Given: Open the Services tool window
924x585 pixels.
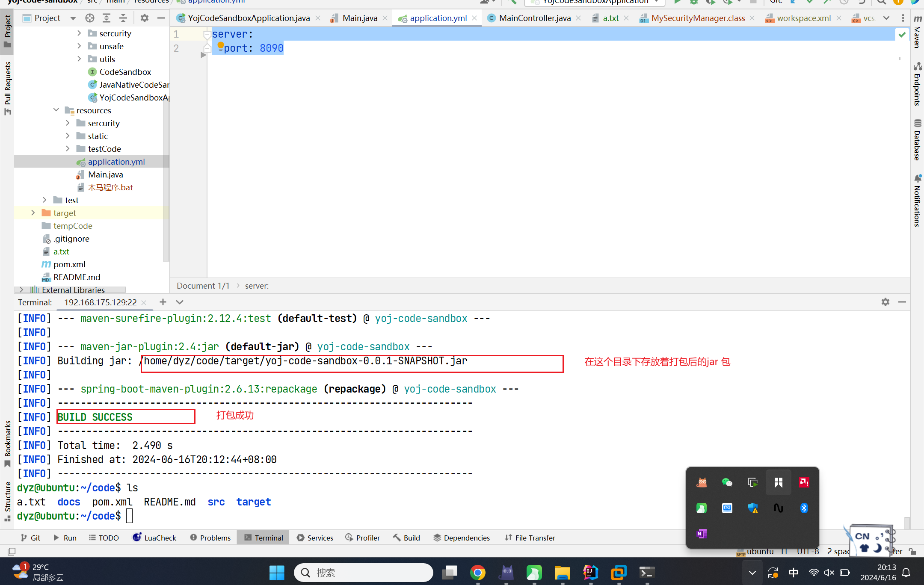Looking at the screenshot, I should click(x=315, y=538).
